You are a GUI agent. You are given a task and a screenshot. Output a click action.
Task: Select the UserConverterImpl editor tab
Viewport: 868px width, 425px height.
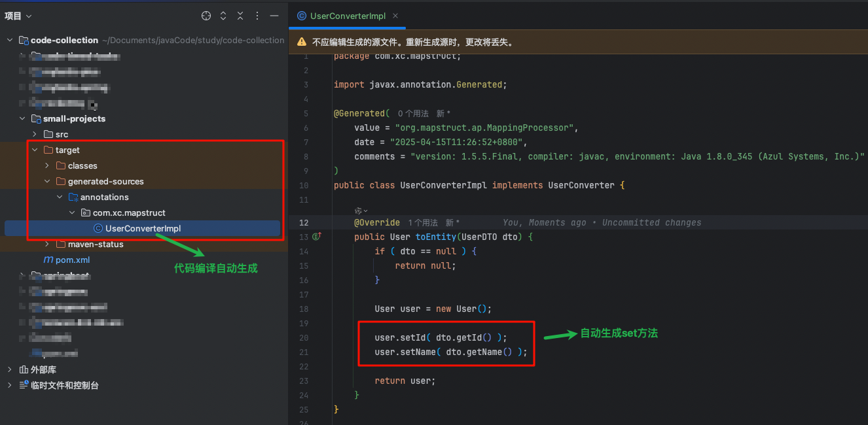coord(347,15)
